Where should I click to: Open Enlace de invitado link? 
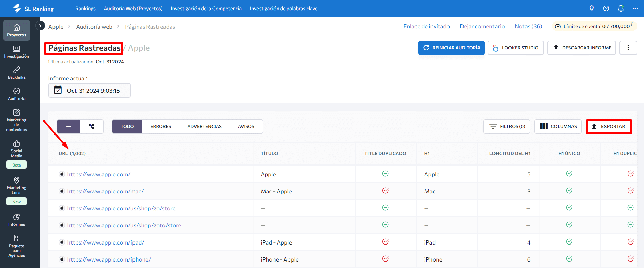(x=427, y=26)
